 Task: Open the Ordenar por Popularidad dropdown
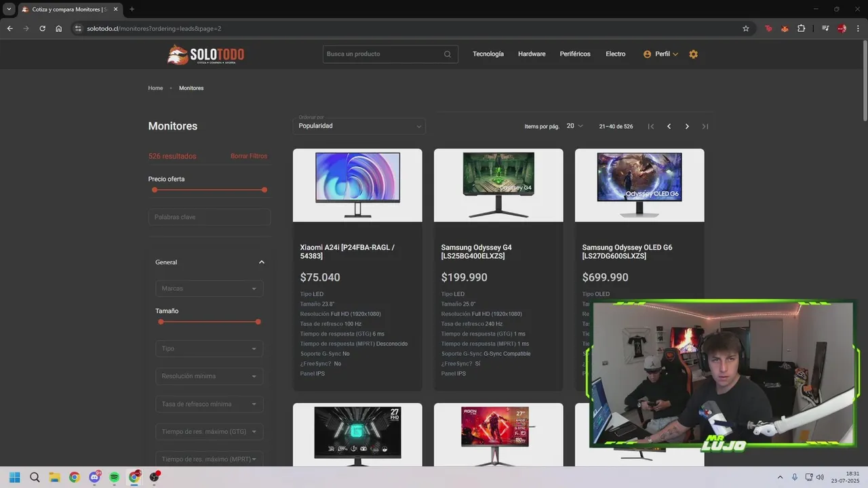pos(359,126)
